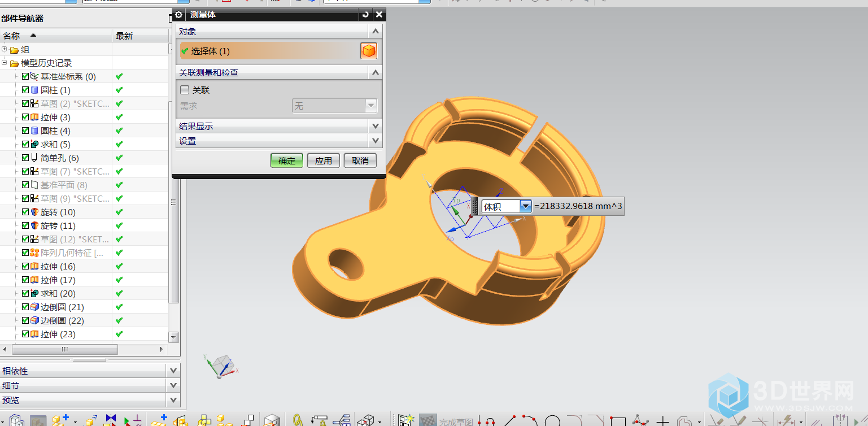Uncheck the 拉伸 (16) feature checkbox
The height and width of the screenshot is (426, 868).
coord(25,266)
